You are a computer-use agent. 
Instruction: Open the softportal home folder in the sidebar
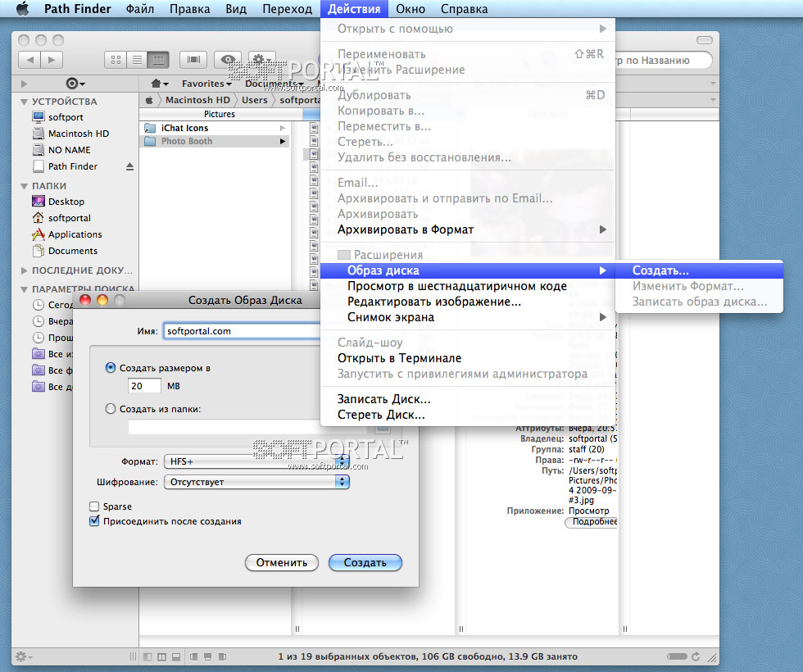coord(61,218)
